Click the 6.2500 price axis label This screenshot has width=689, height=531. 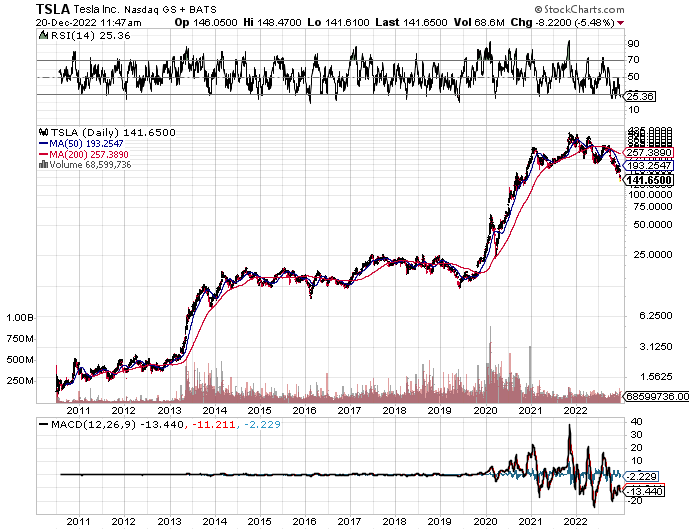655,316
